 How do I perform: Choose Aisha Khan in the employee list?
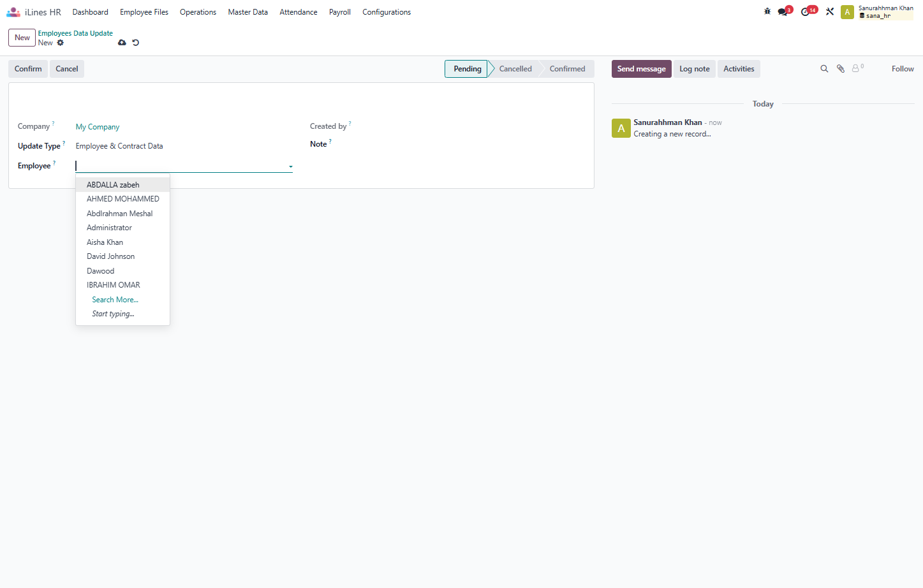point(122,242)
